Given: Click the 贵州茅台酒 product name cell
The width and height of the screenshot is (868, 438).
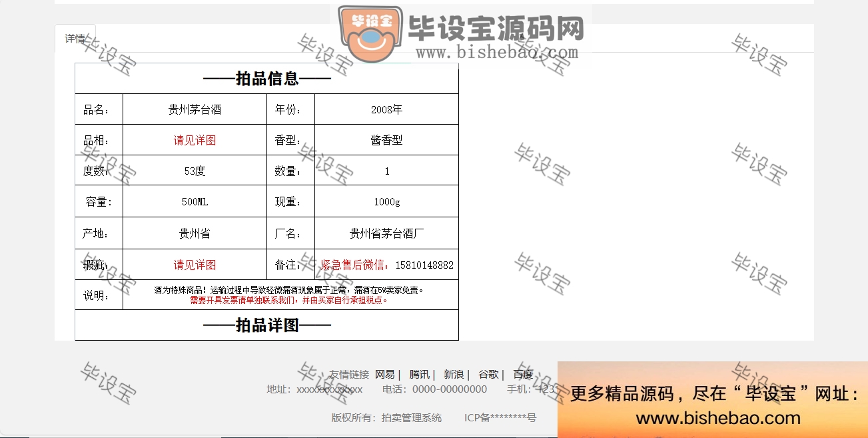Looking at the screenshot, I should click(195, 109).
